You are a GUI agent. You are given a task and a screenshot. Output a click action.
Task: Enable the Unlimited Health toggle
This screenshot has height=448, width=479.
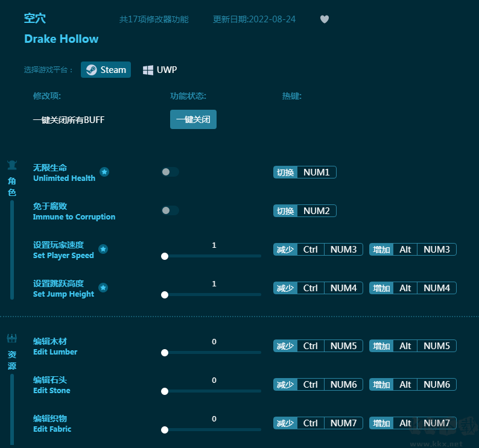click(x=170, y=172)
